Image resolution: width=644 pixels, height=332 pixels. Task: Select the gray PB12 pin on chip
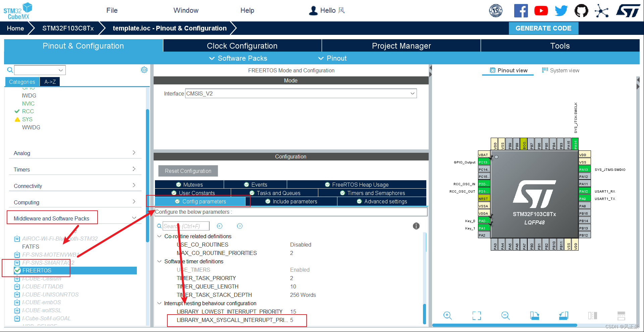(x=585, y=235)
